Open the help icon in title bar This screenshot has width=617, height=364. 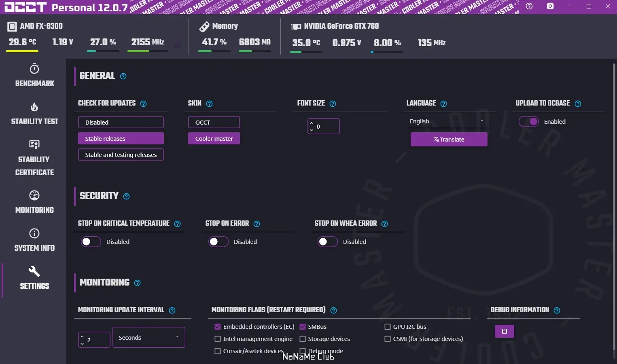[x=529, y=6]
